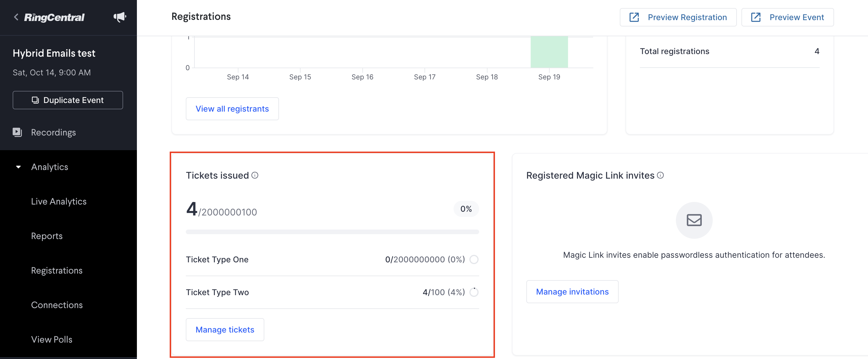Screen dimensions: 868x359
Task: Click the envelope icon in Magic Link card
Action: (x=694, y=220)
